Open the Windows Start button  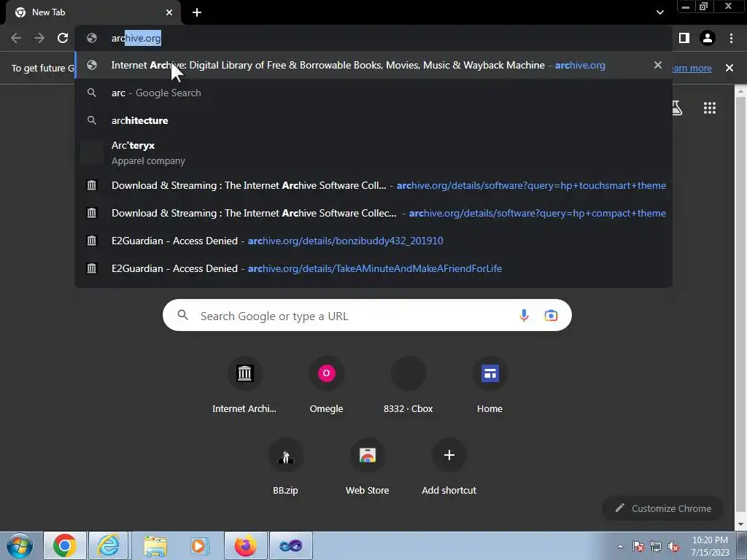(20, 545)
